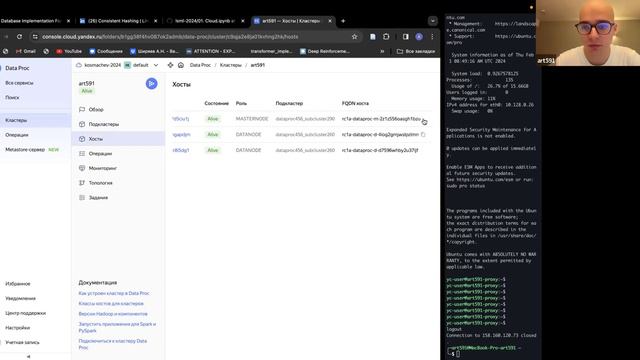Open the Сообщения bookmark

pos(106,51)
